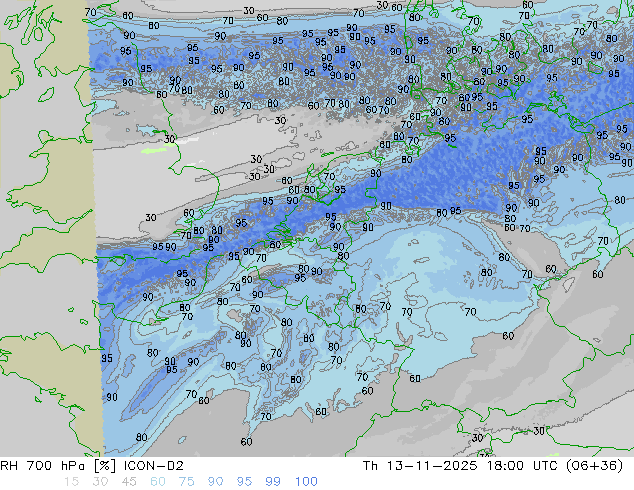
Task: Click the "ICON-D2" model label
Action: [x=154, y=466]
